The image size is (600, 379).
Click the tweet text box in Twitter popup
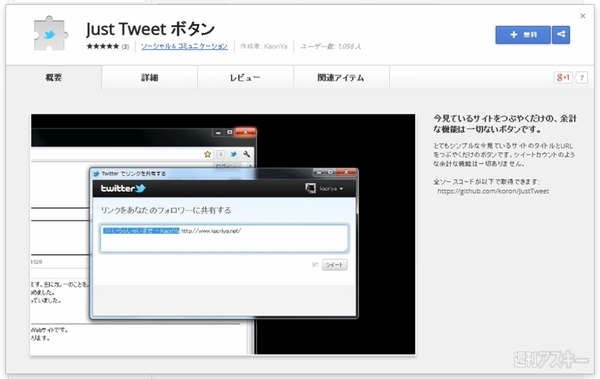(x=224, y=239)
